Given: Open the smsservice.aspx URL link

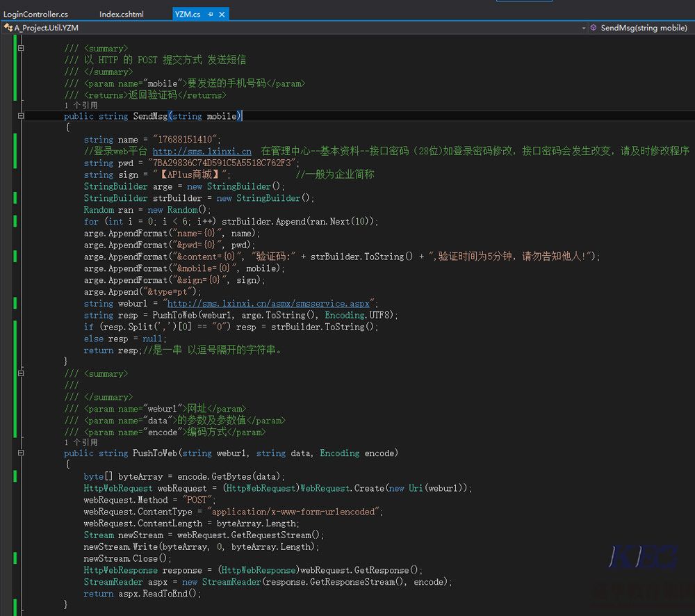Looking at the screenshot, I should 268,304.
